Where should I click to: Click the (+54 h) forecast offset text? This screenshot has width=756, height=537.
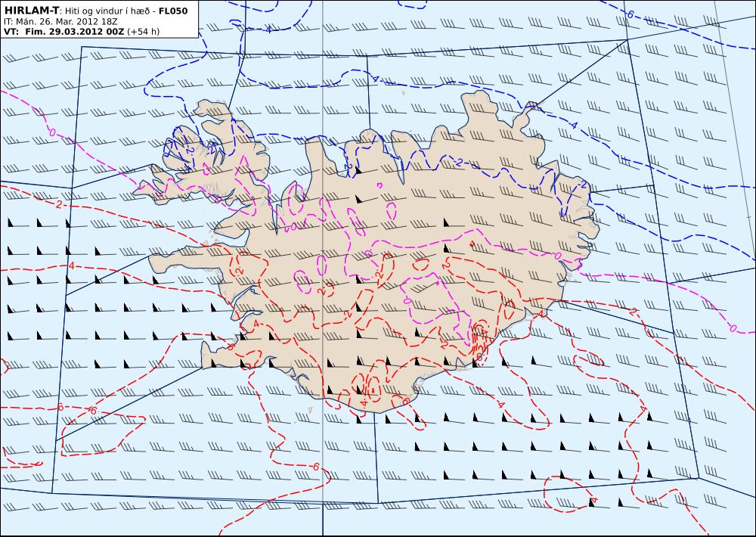click(x=143, y=33)
